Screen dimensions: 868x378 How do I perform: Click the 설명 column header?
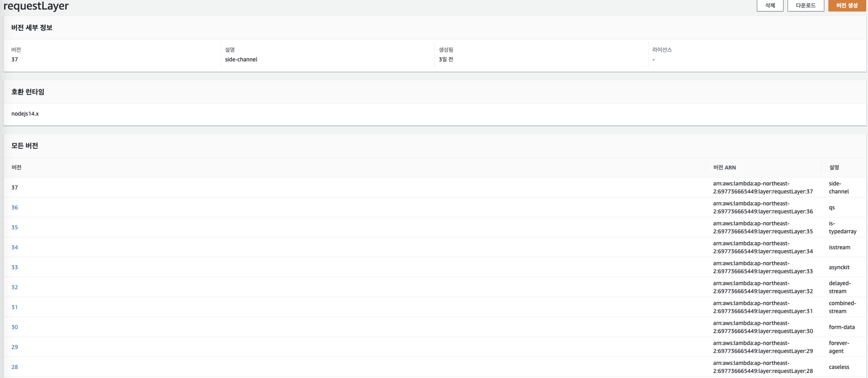point(835,167)
